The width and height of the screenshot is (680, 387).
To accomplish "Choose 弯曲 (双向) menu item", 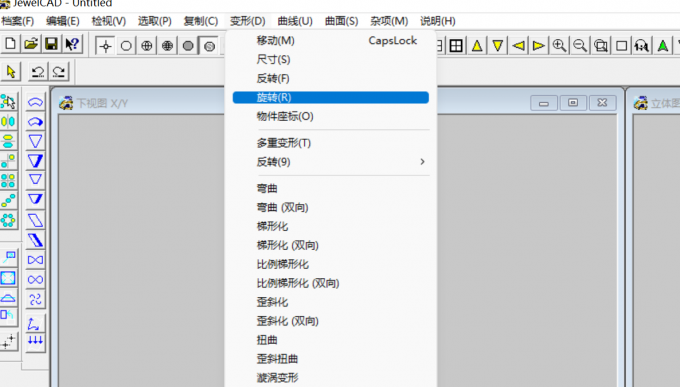I will pos(331,207).
